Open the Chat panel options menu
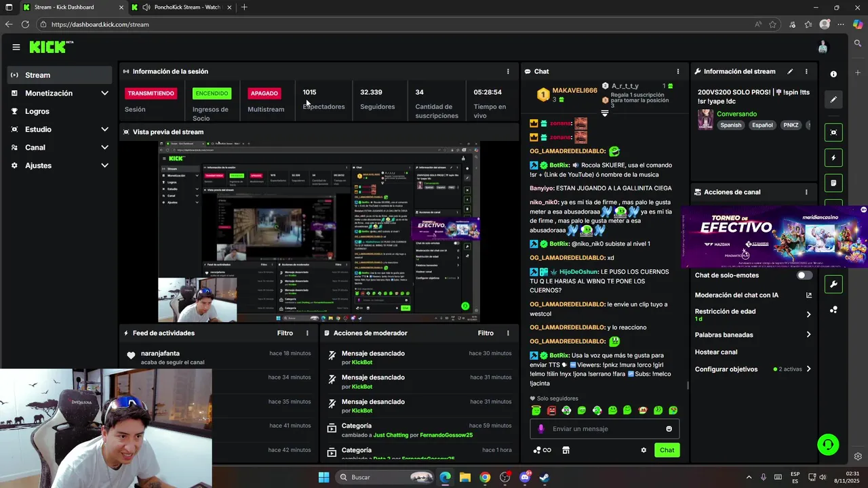The width and height of the screenshot is (868, 488). [x=677, y=71]
